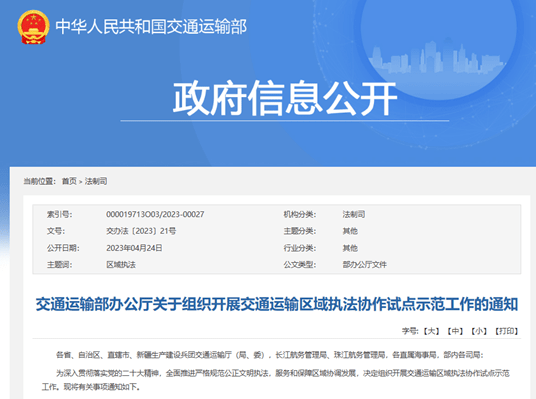Select the 行业分类 value 其他
This screenshot has height=399, width=536.
coord(350,248)
